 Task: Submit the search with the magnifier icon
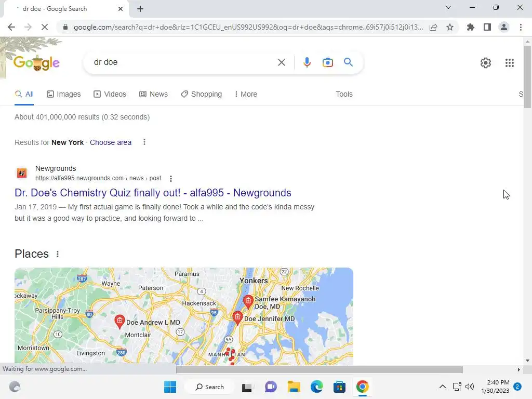(348, 62)
